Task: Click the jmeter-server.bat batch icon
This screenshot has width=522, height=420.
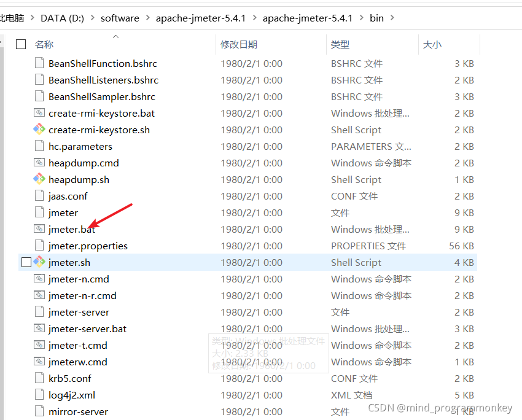Action: (x=39, y=329)
